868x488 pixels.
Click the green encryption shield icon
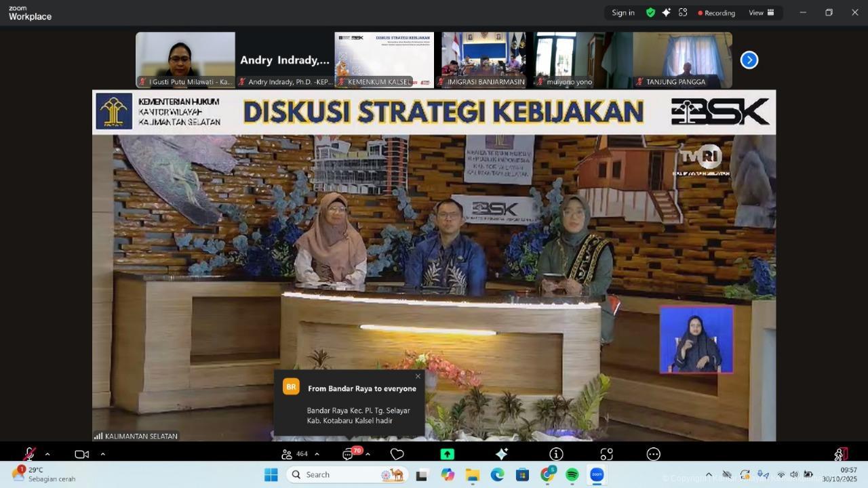tap(650, 13)
